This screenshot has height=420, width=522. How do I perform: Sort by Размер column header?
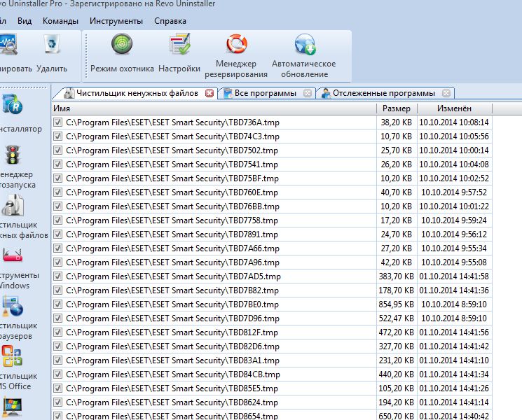397,108
